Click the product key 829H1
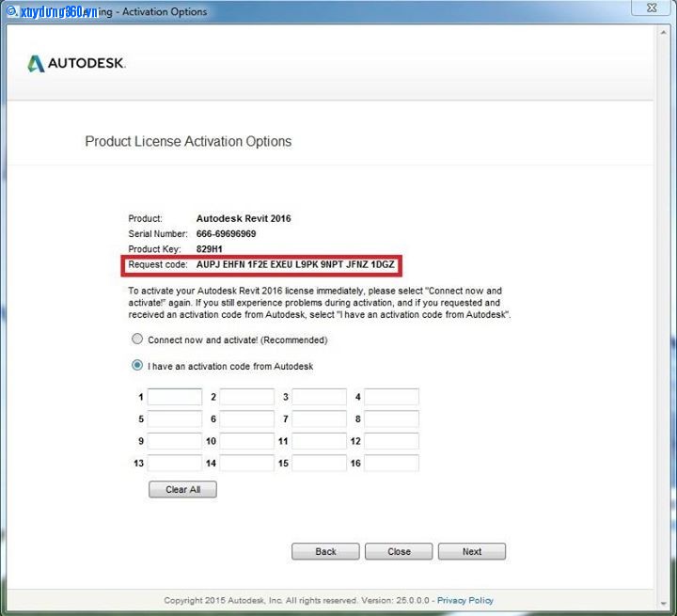677x616 pixels. tap(209, 249)
